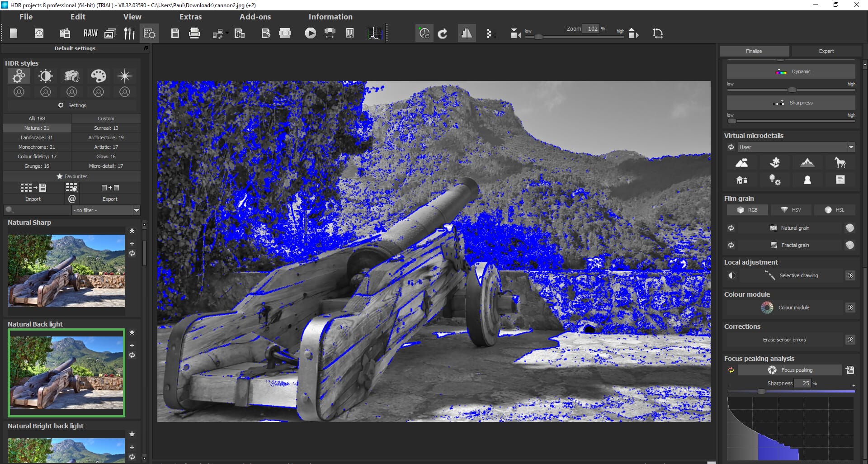Click the rotate image icon
Image resolution: width=868 pixels, height=464 pixels.
658,33
